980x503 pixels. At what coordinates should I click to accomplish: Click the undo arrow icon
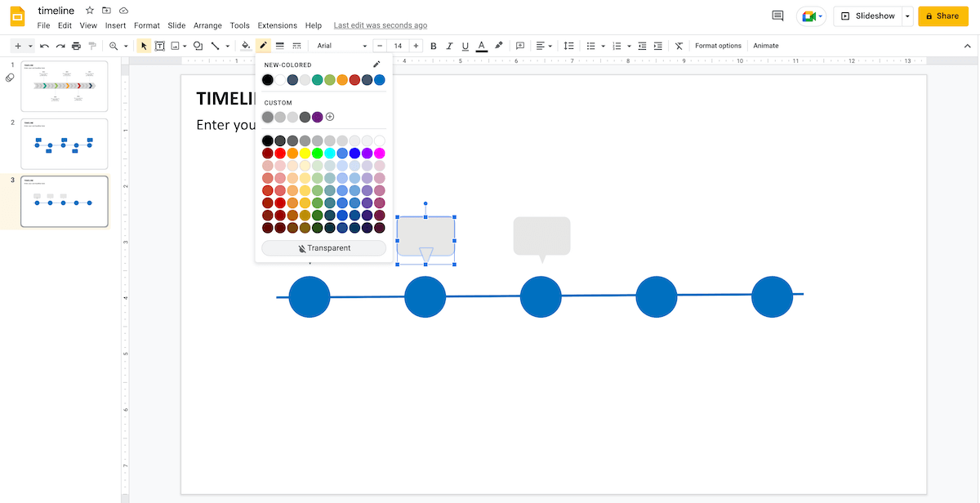click(x=44, y=46)
